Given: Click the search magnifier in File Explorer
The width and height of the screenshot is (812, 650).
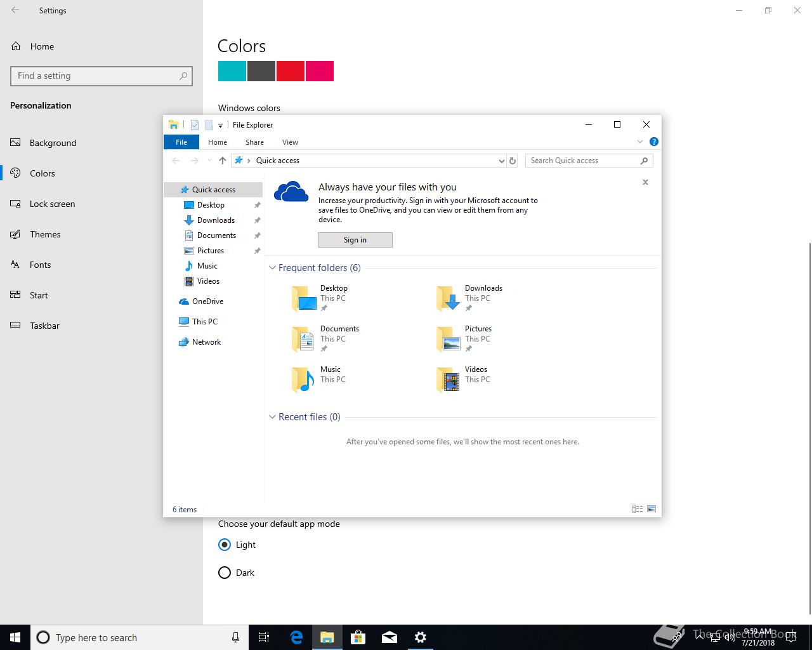Looking at the screenshot, I should click(x=645, y=161).
